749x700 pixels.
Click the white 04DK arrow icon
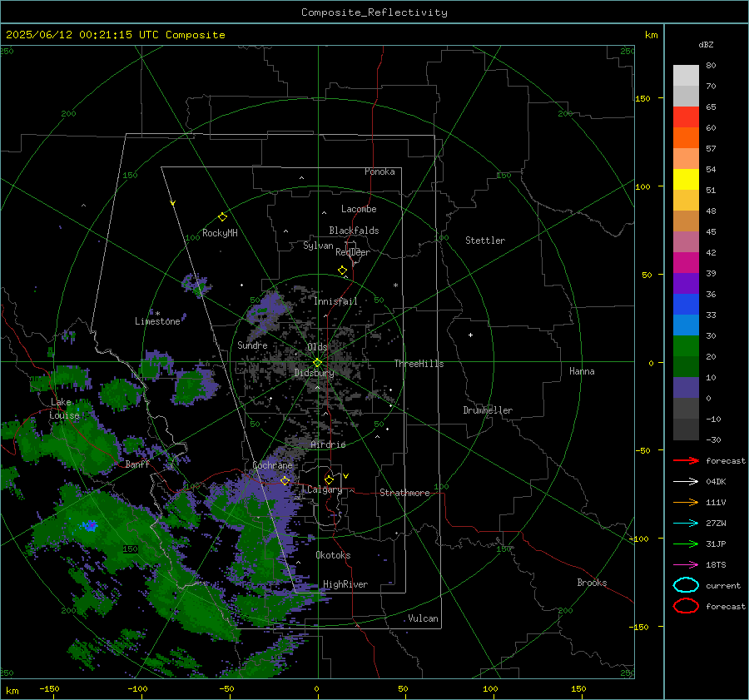click(686, 481)
